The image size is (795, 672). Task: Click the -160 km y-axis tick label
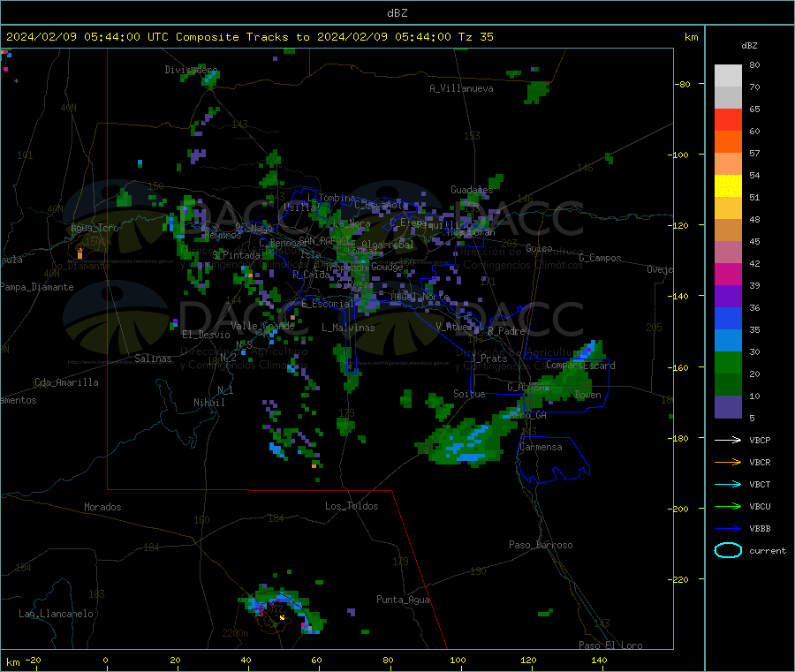680,367
